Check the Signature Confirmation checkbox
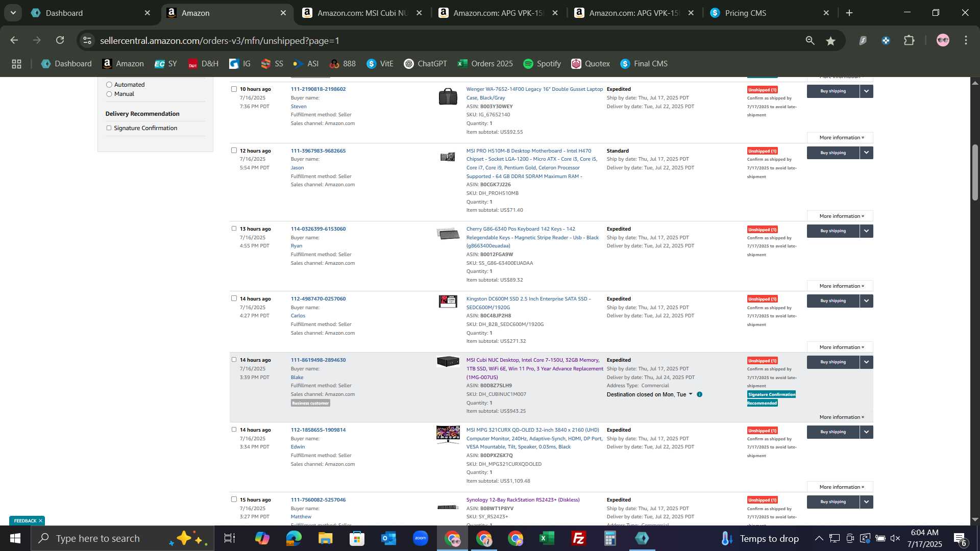 click(x=109, y=128)
